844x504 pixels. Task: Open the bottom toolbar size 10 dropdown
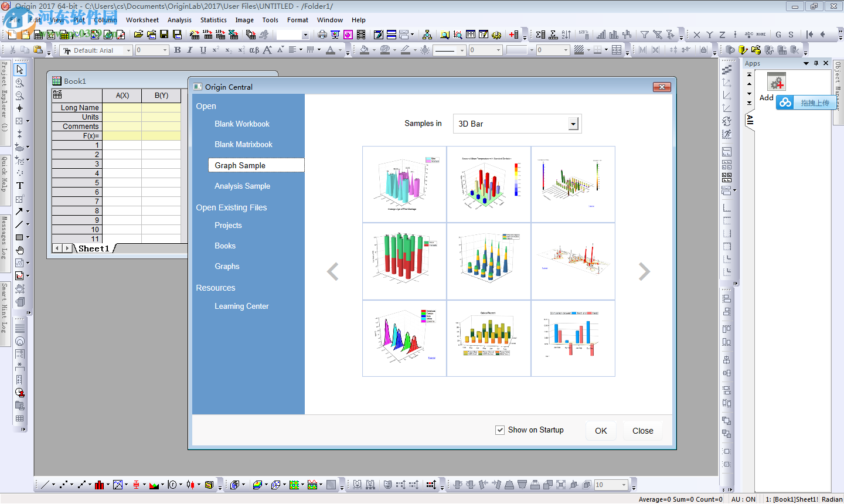[x=624, y=485]
